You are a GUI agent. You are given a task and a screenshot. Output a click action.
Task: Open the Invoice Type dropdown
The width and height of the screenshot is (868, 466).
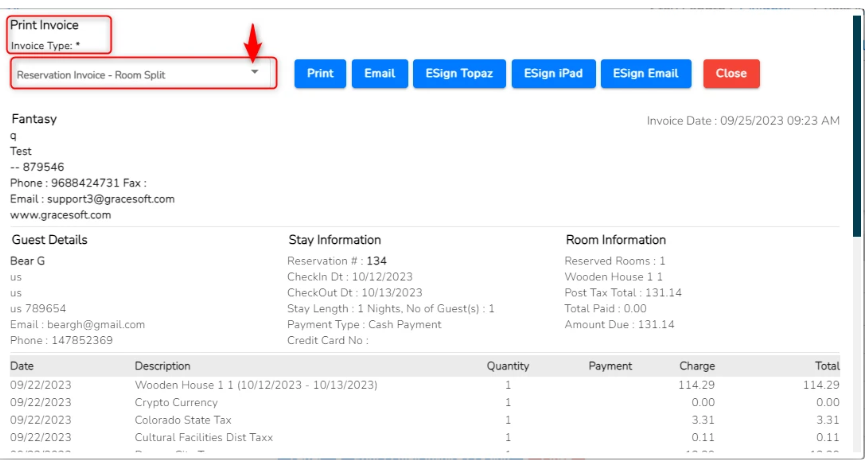tap(143, 74)
